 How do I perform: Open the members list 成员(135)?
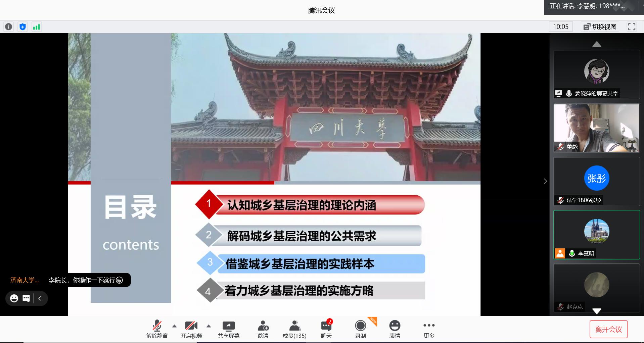294,329
